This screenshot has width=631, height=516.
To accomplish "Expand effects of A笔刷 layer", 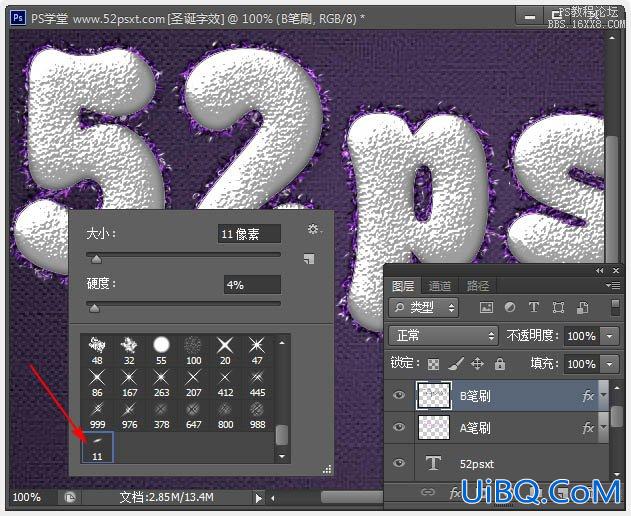I will tap(604, 427).
